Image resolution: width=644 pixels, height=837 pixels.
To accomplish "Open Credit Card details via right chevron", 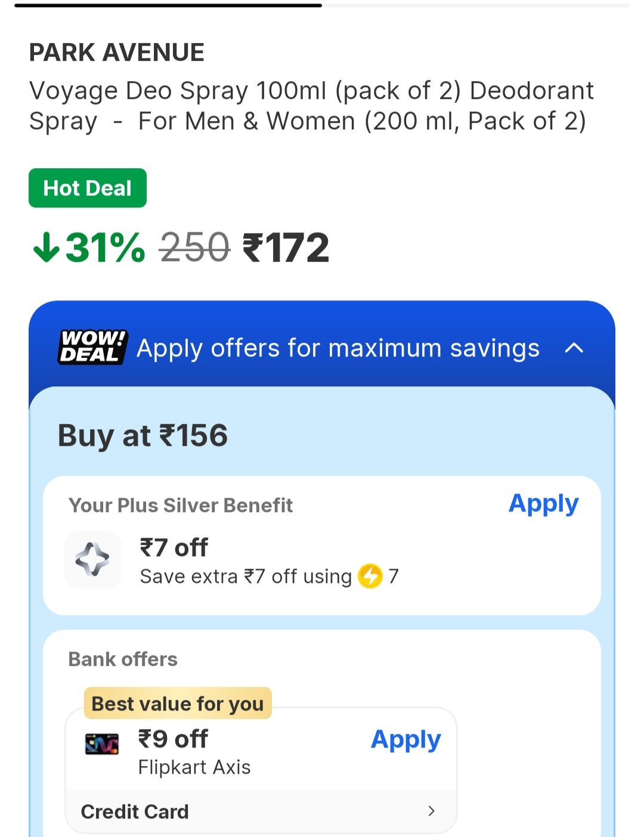I will [431, 811].
